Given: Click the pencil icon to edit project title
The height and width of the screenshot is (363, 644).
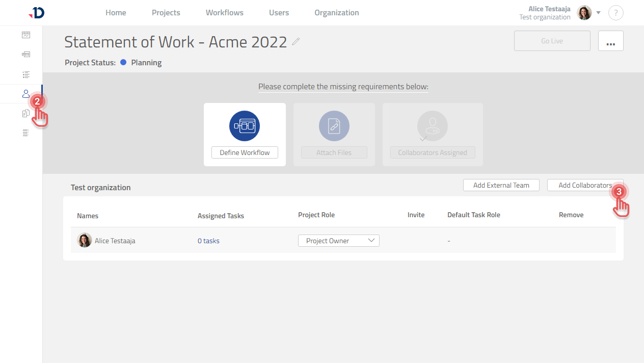Looking at the screenshot, I should pyautogui.click(x=296, y=42).
